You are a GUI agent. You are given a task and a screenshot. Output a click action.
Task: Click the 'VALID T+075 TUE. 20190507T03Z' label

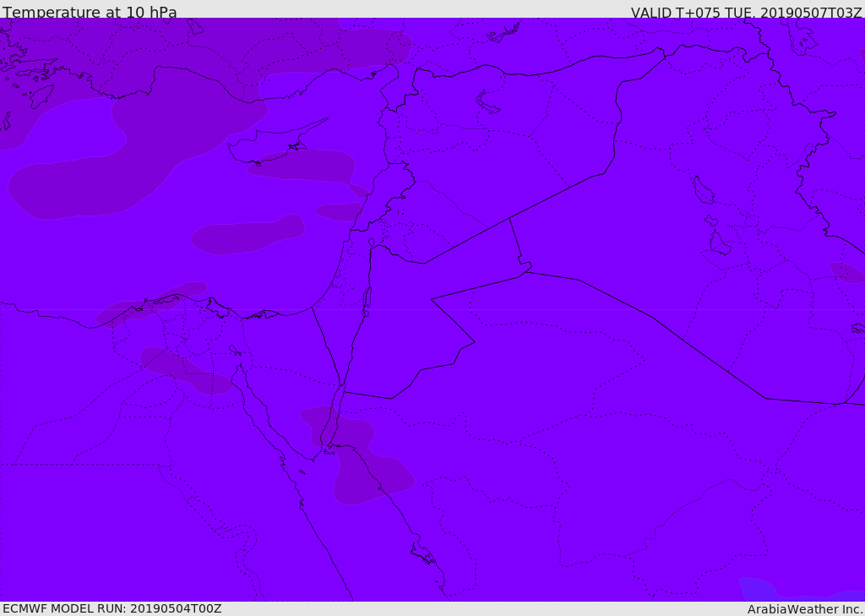pyautogui.click(x=747, y=12)
